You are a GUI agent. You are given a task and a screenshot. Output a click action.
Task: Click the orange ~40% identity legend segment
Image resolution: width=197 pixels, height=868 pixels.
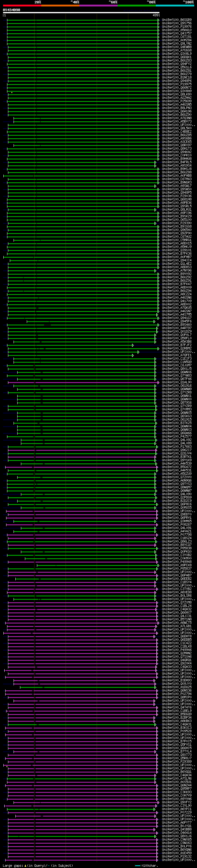pos(60,6)
